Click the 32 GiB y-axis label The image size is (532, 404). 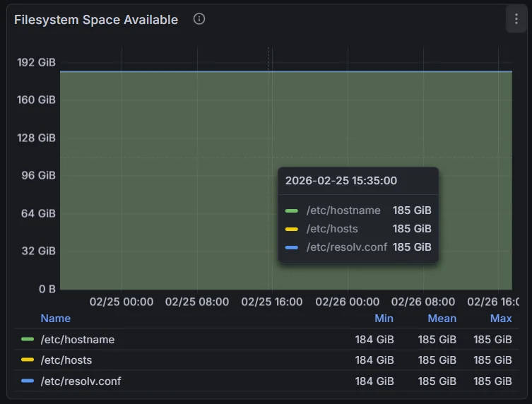[x=38, y=251]
